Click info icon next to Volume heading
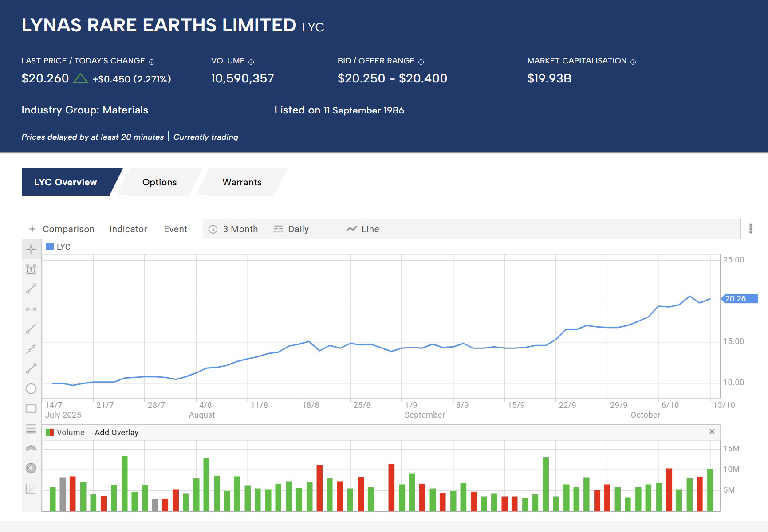Image resolution: width=768 pixels, height=532 pixels. pyautogui.click(x=251, y=62)
